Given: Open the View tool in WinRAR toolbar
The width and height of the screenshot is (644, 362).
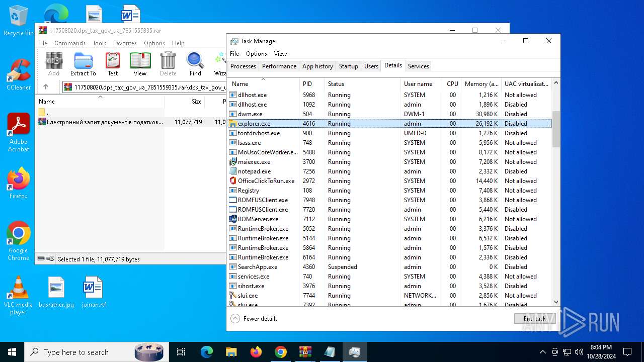Looking at the screenshot, I should (x=140, y=64).
